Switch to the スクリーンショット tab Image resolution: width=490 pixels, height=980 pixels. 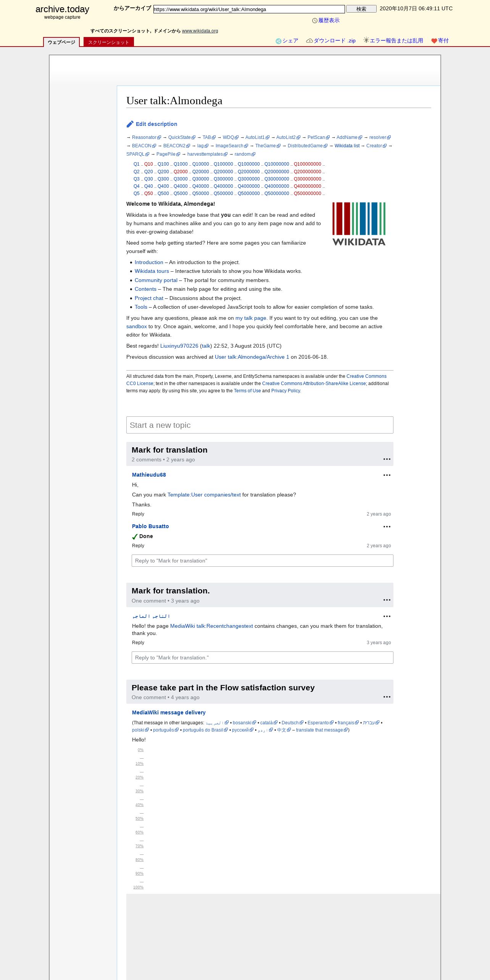[109, 42]
